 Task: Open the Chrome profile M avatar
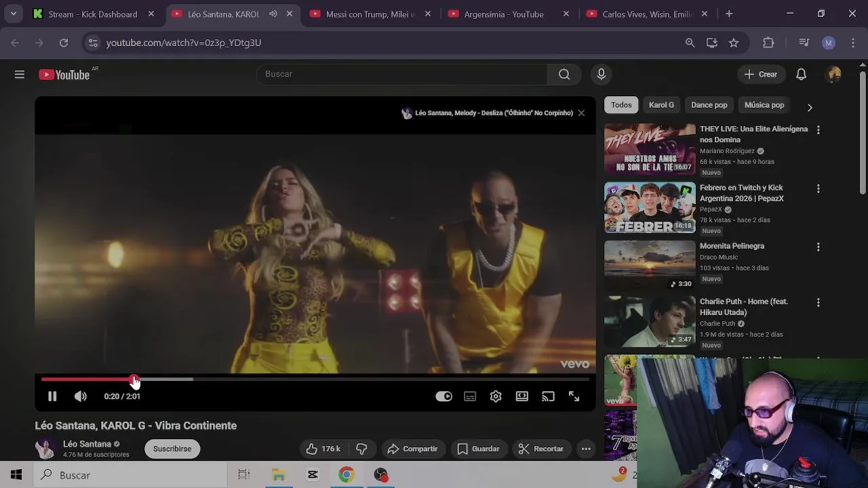pos(829,43)
